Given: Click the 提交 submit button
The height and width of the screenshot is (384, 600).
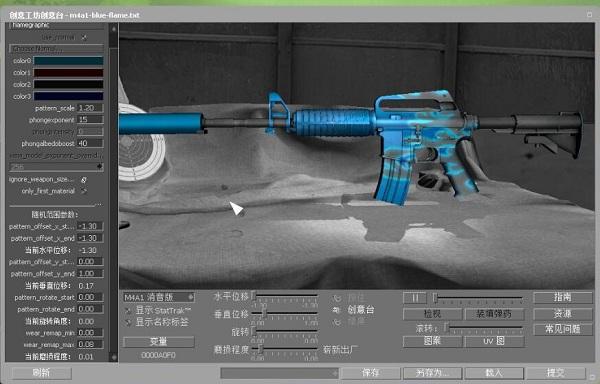Looking at the screenshot, I should (x=556, y=373).
